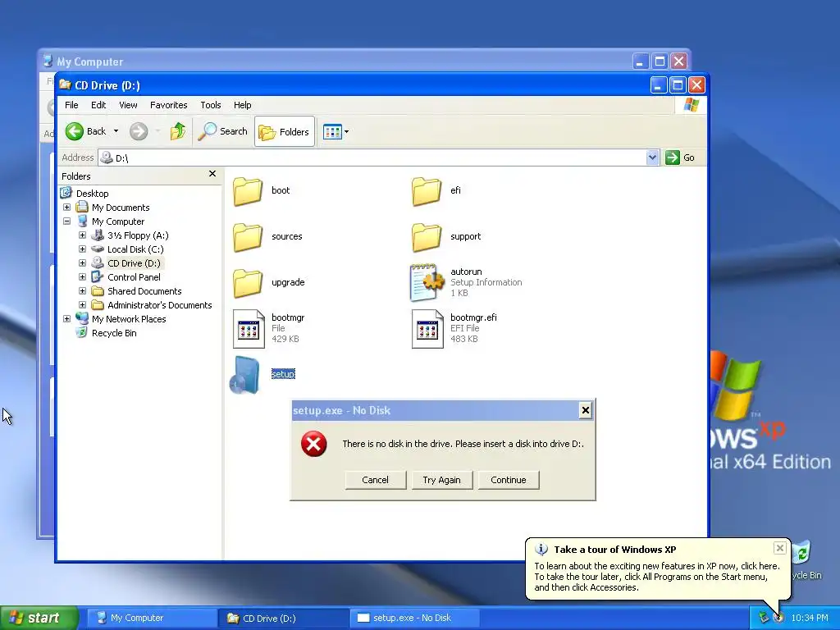Go up one folder level icon
Image resolution: width=840 pixels, height=630 pixels.
click(178, 131)
